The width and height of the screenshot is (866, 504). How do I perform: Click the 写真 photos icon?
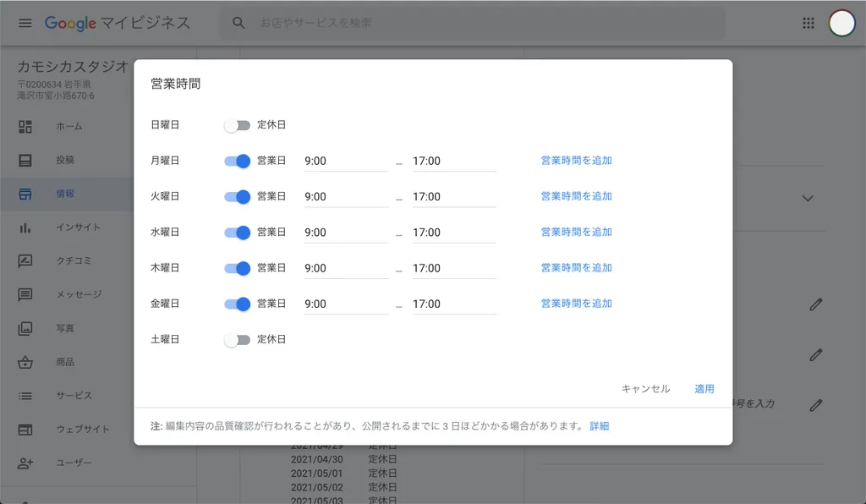click(25, 328)
